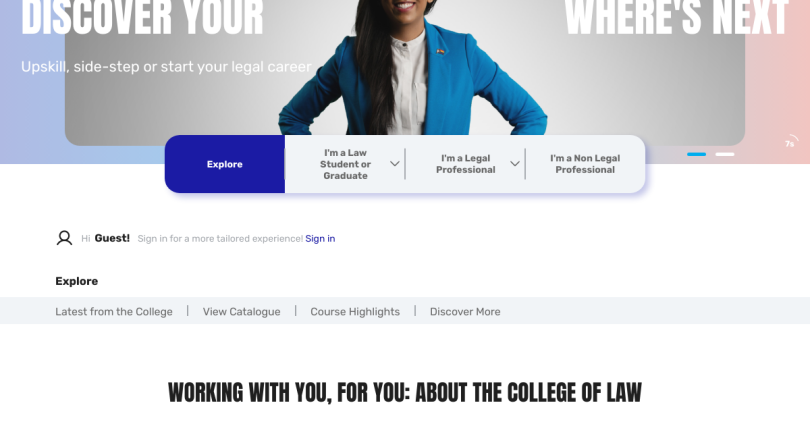
Task: Open I'm a Law Student or Graduate tab
Action: click(345, 164)
